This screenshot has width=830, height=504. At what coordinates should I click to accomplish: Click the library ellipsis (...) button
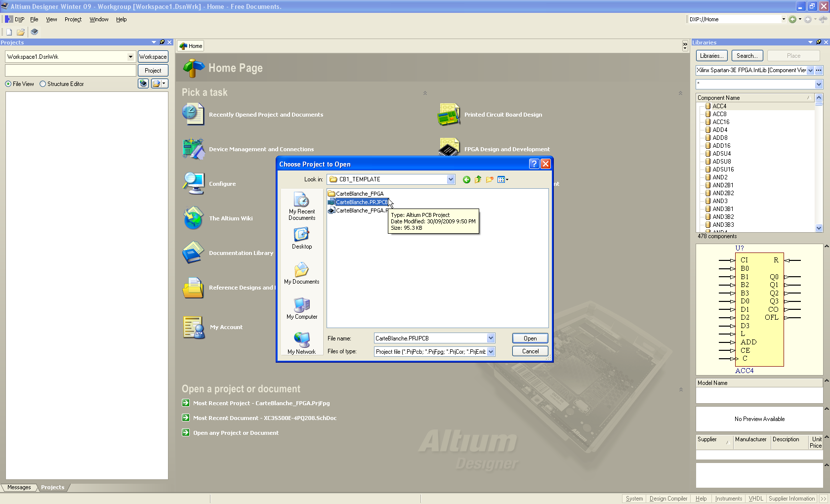pyautogui.click(x=819, y=70)
